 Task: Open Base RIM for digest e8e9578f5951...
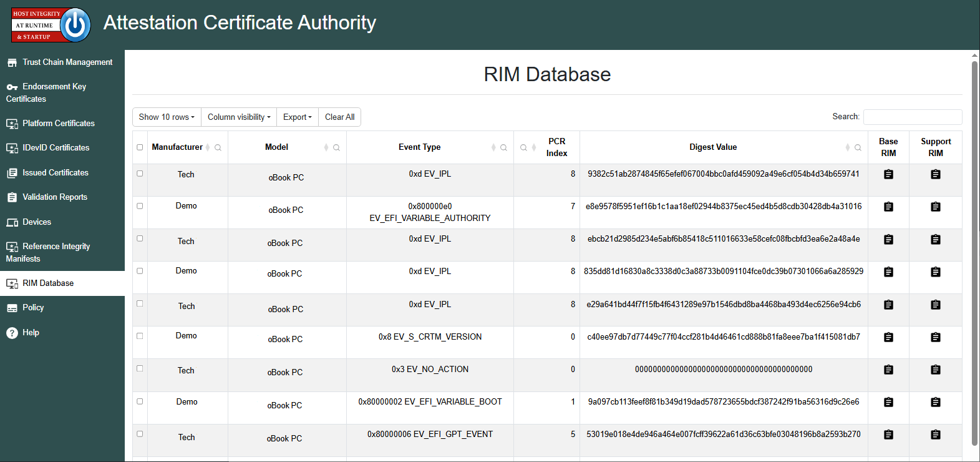point(888,207)
